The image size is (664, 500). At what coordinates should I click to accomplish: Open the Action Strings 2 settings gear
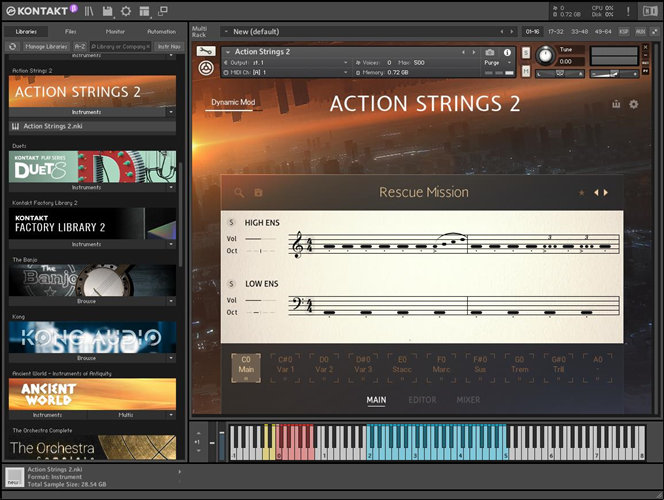[x=632, y=103]
